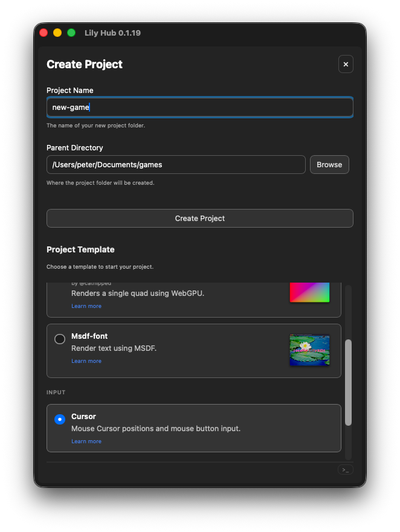Screen dimensions: 400x532
Task: Click the Lily Hub 0.1.19 window title
Action: 112,33
